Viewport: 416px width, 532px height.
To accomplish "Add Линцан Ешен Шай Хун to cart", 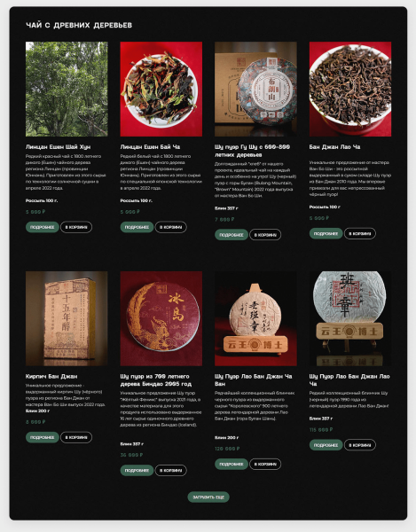I will click(76, 227).
